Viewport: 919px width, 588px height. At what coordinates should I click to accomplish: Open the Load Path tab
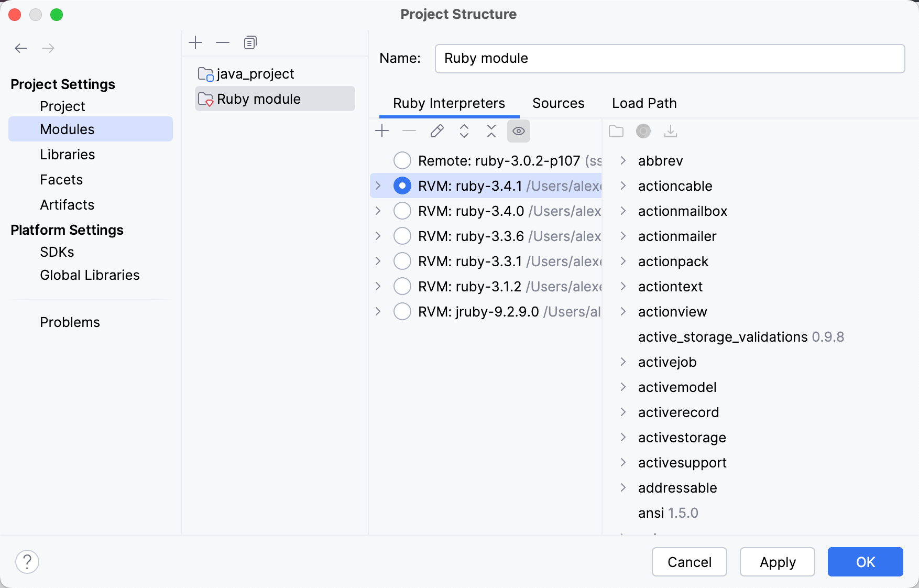coord(644,103)
